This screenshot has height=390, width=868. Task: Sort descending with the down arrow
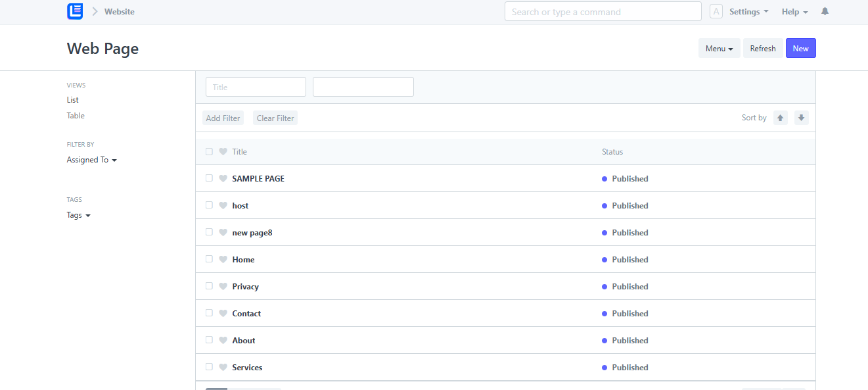pyautogui.click(x=801, y=118)
